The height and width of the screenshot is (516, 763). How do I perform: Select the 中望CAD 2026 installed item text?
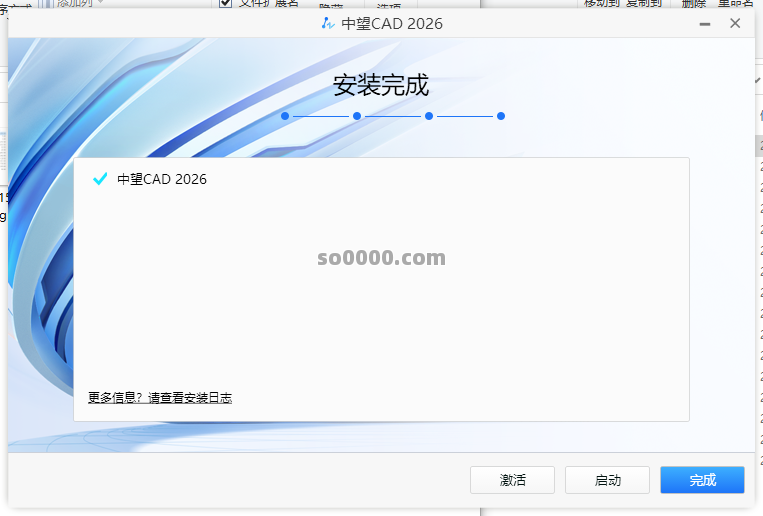pyautogui.click(x=162, y=179)
